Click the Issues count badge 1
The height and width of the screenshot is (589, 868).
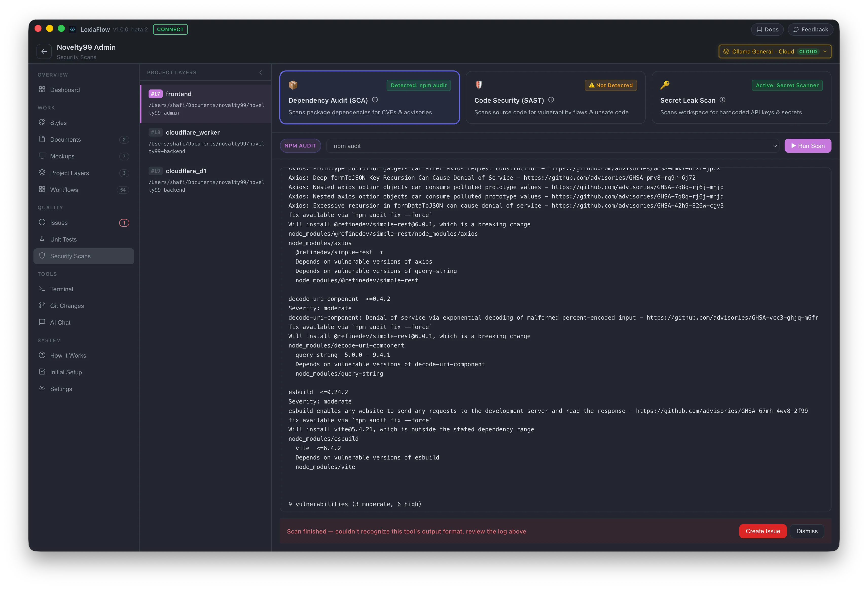coord(124,223)
